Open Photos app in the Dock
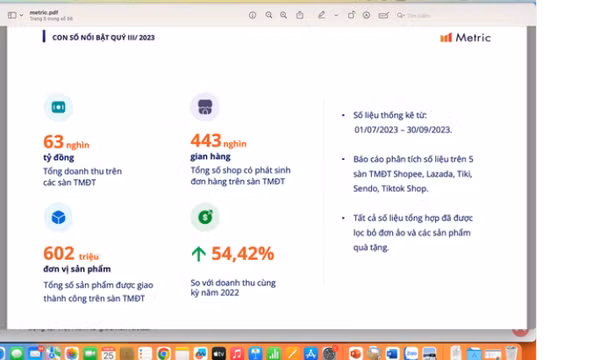The image size is (600, 360). 72,353
